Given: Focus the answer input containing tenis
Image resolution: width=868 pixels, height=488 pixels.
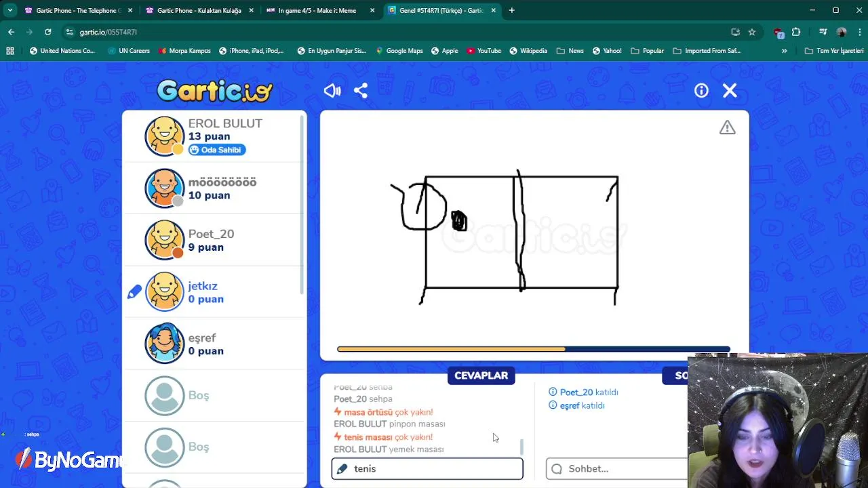Looking at the screenshot, I should [427, 468].
